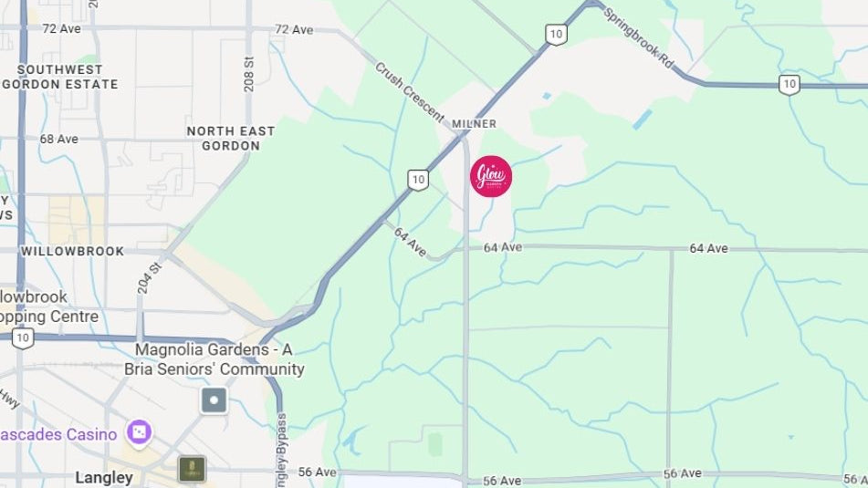Click the Highway 10 shield near Springbrook Rd

click(x=556, y=35)
